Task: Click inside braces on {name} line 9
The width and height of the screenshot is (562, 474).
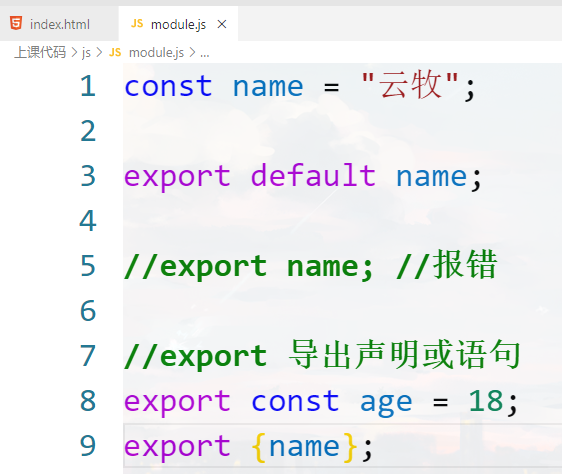Action: coord(304,446)
